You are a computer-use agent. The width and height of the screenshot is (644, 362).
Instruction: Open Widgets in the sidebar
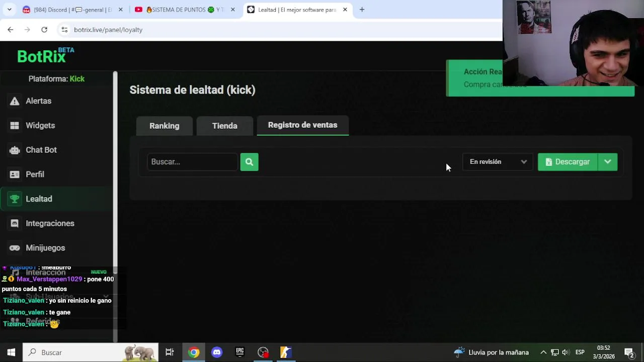pyautogui.click(x=40, y=126)
